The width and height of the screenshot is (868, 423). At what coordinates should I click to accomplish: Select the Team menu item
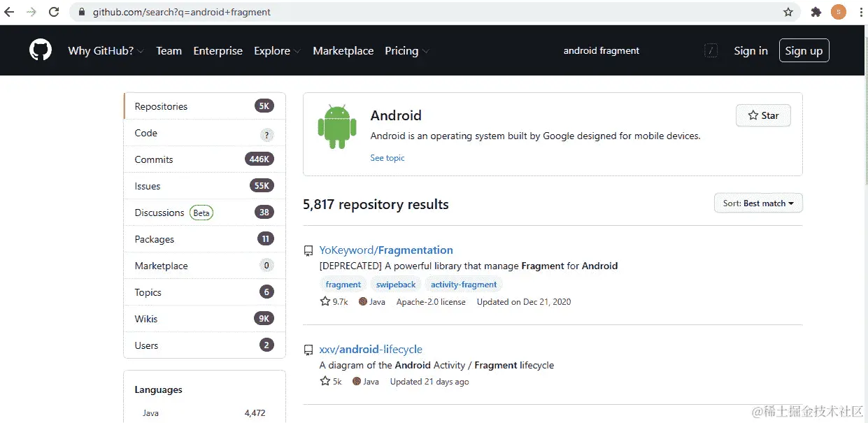169,50
